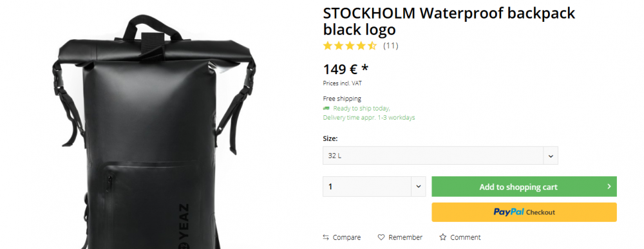The image size is (644, 249).
Task: Start PayPal Checkout
Action: pos(524,212)
